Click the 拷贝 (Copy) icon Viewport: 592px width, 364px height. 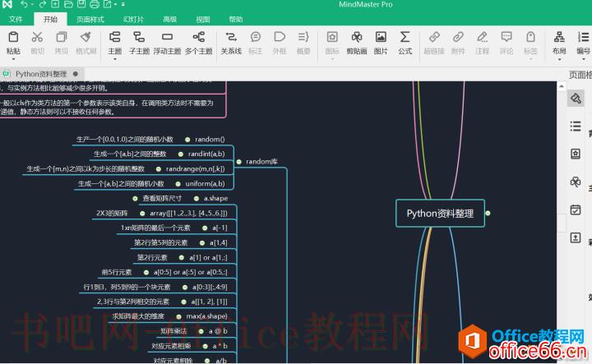pyautogui.click(x=61, y=37)
